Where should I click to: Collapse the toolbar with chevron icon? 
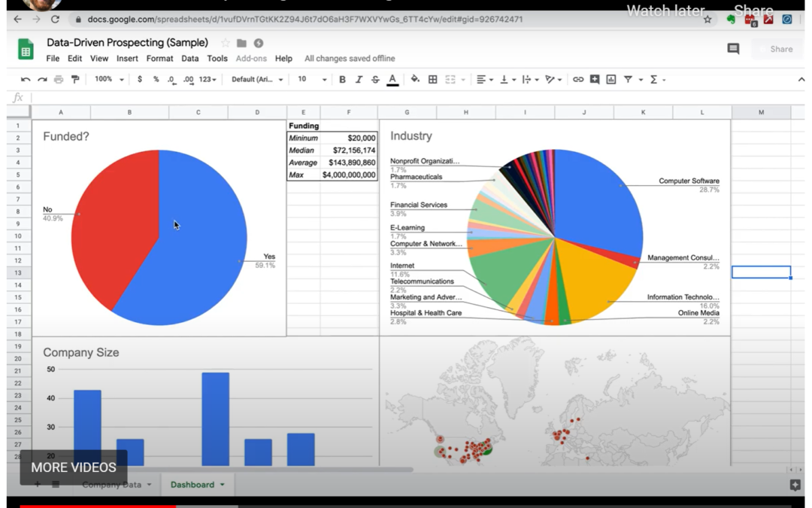(x=801, y=79)
